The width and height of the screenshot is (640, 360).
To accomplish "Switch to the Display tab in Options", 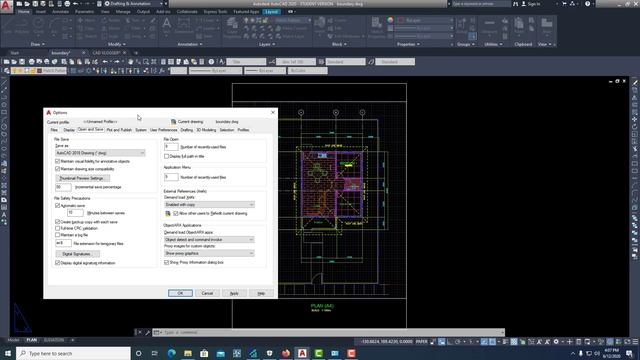I will (69, 130).
